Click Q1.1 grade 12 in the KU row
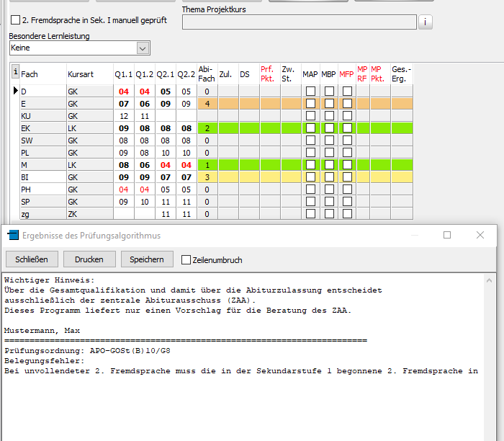504x441 pixels. point(124,116)
